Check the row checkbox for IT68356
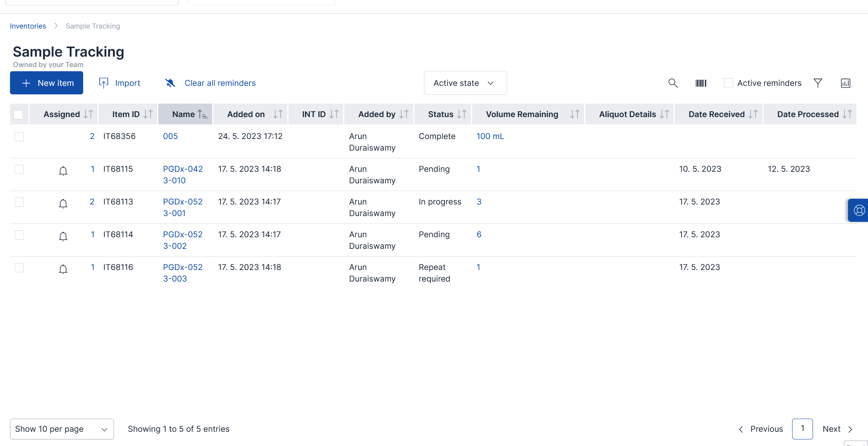The width and height of the screenshot is (868, 446). [19, 137]
